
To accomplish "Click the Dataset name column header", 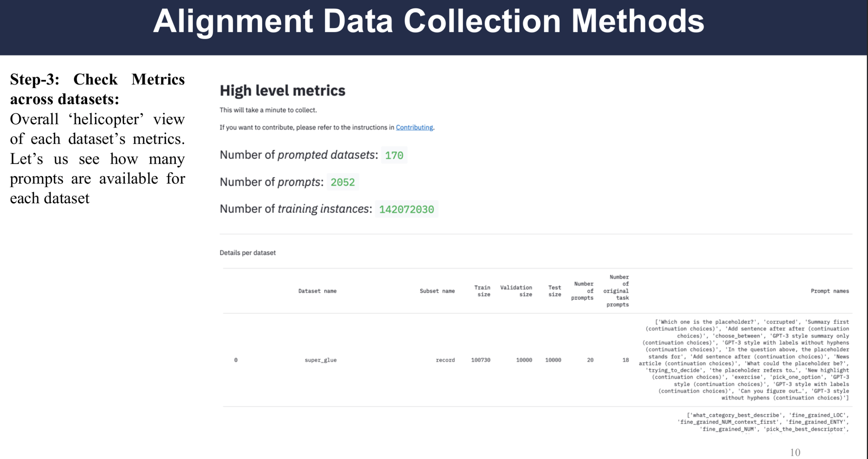I will (317, 291).
